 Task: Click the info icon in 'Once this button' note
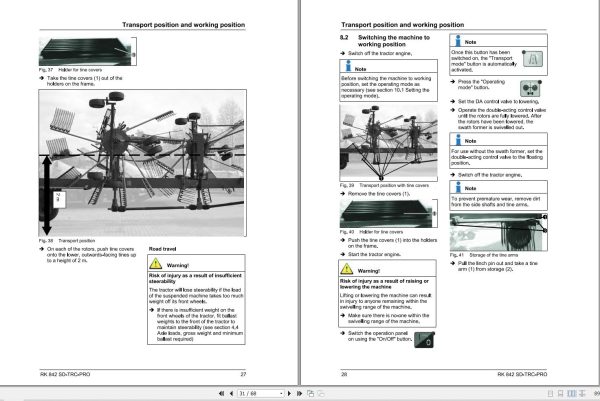click(458, 41)
